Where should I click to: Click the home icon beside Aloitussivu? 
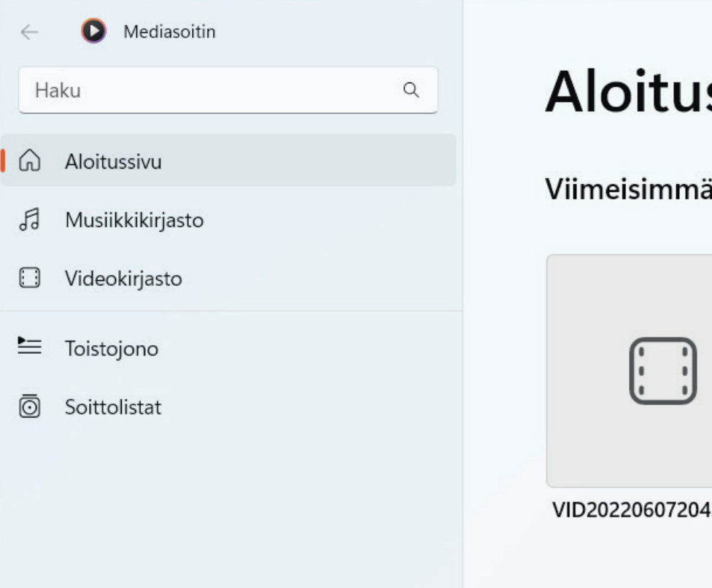29,160
